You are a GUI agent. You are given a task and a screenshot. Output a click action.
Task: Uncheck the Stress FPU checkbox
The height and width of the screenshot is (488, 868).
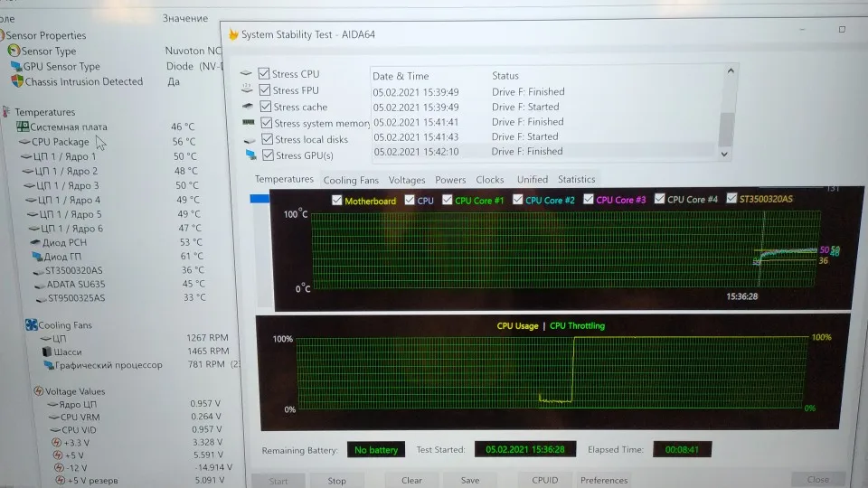(265, 89)
